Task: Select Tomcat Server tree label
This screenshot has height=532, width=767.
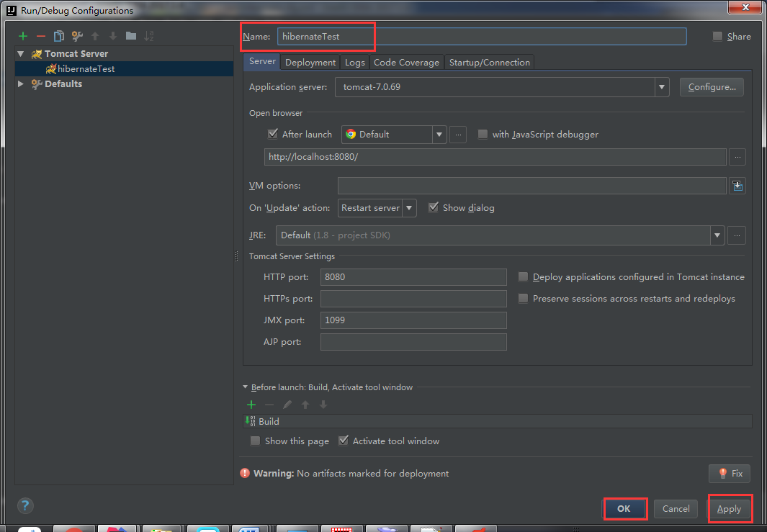Action: (x=76, y=54)
